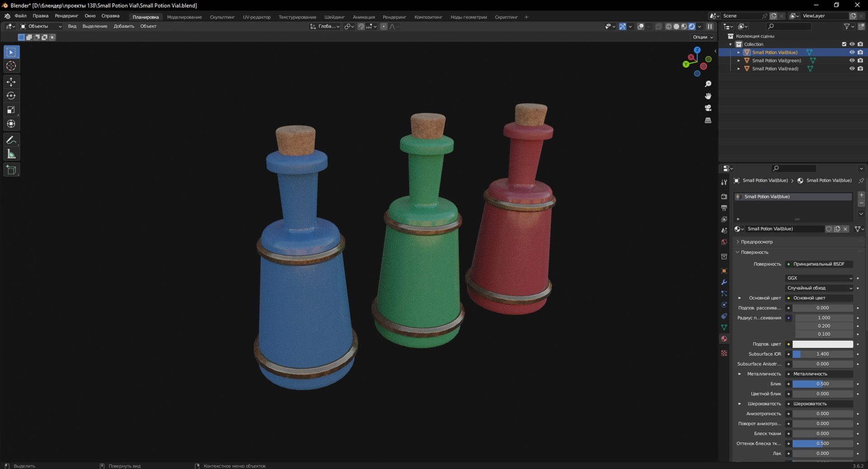The height and width of the screenshot is (469, 868).
Task: Click Принципиальный BSDF surface shader button
Action: [x=819, y=264]
